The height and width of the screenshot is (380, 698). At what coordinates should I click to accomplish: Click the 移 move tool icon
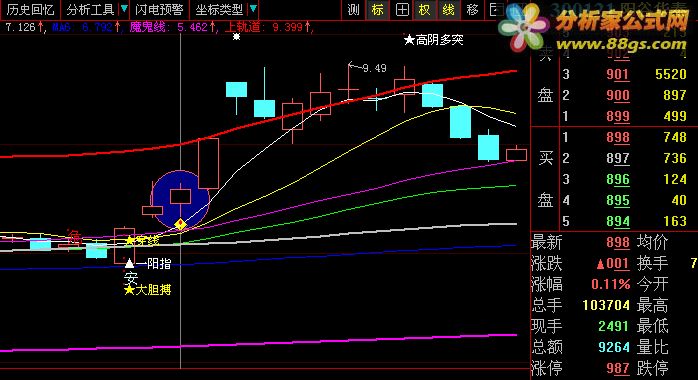472,9
